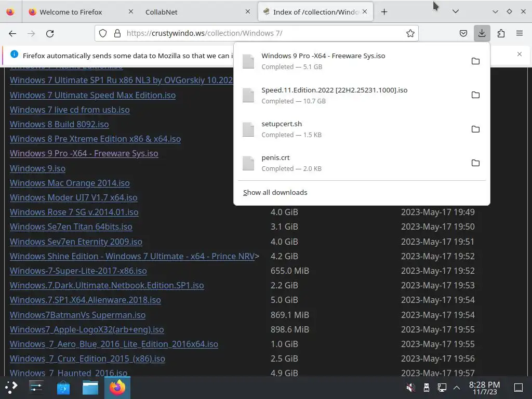Open network connections tray icon
Viewport: 532px width, 399px height.
click(x=442, y=387)
